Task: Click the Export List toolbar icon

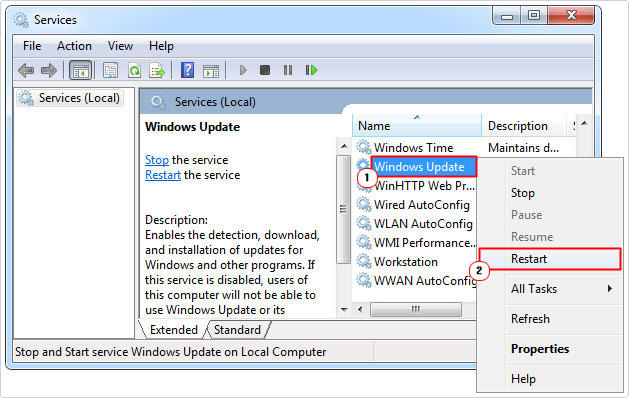Action: point(157,71)
